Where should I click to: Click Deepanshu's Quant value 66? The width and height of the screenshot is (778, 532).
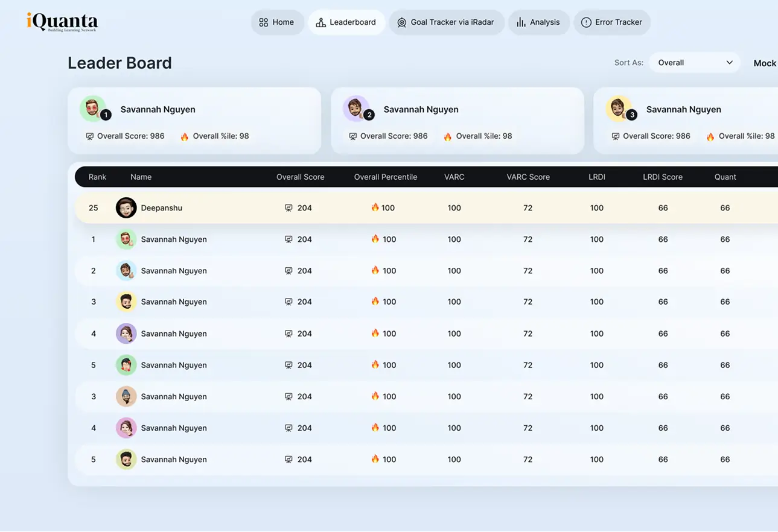(x=725, y=208)
